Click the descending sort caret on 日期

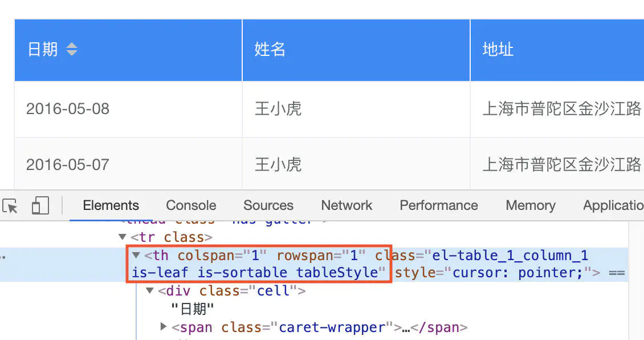72,53
